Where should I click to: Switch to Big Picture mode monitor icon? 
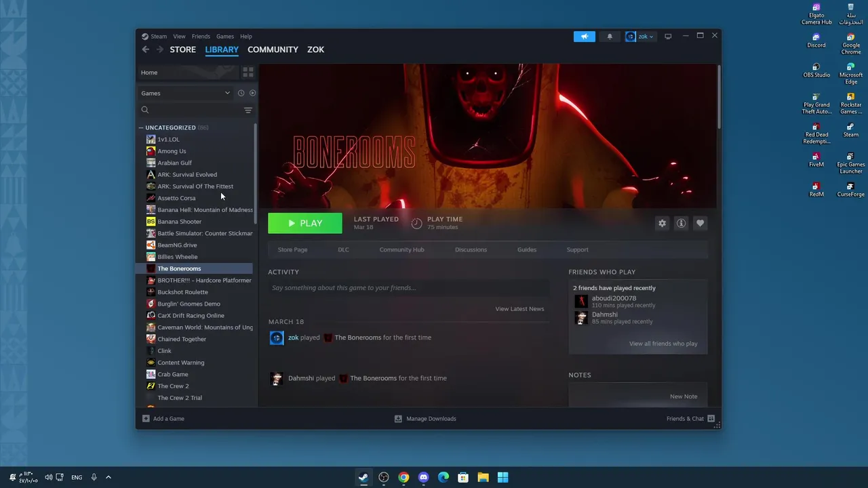pos(668,37)
